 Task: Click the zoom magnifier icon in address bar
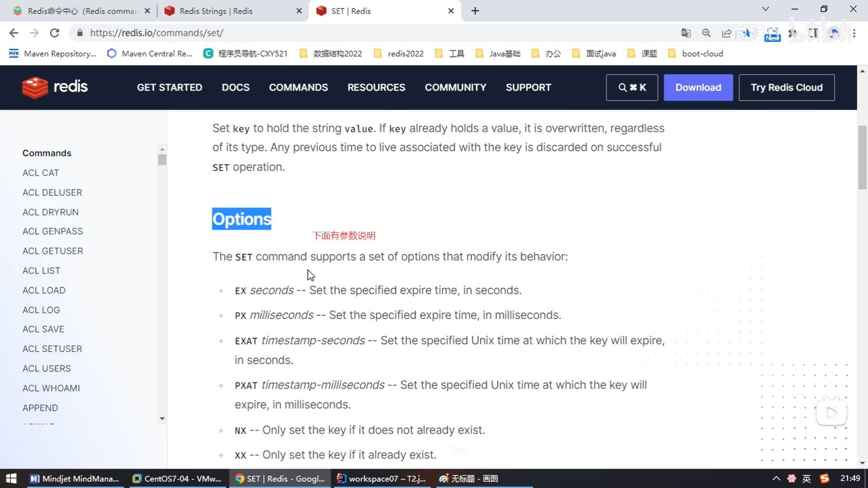(x=706, y=33)
